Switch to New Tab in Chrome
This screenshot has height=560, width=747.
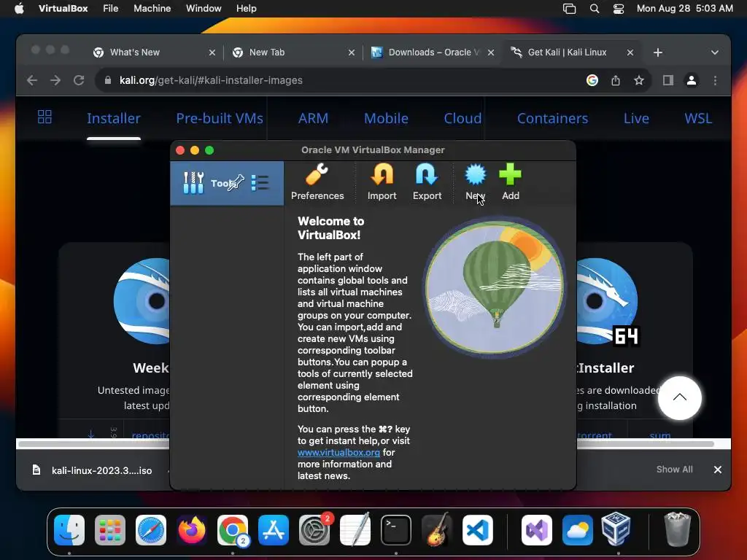(x=267, y=52)
